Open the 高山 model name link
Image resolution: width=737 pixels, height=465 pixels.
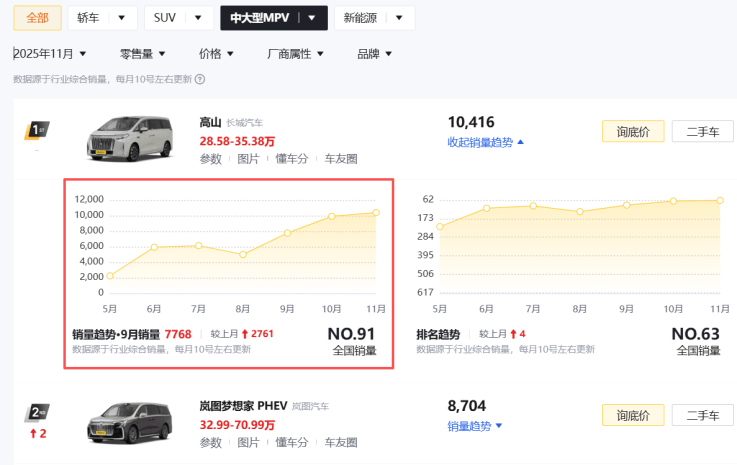point(210,122)
